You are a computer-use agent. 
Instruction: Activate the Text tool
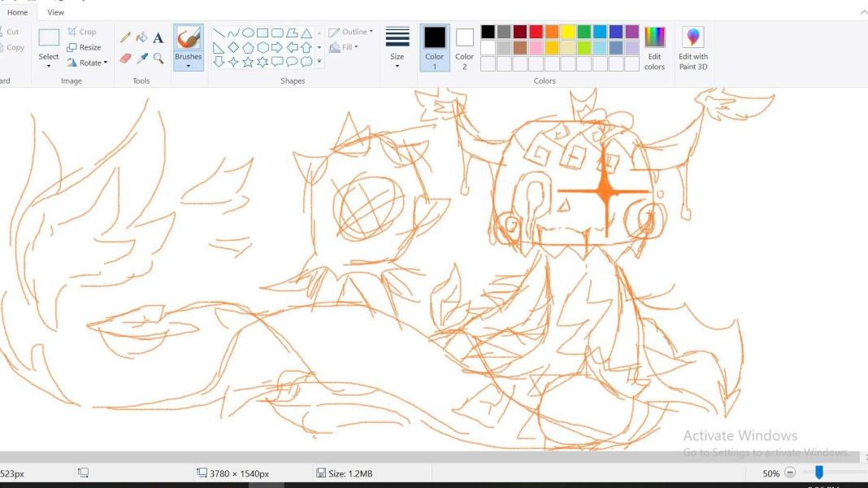pos(158,37)
